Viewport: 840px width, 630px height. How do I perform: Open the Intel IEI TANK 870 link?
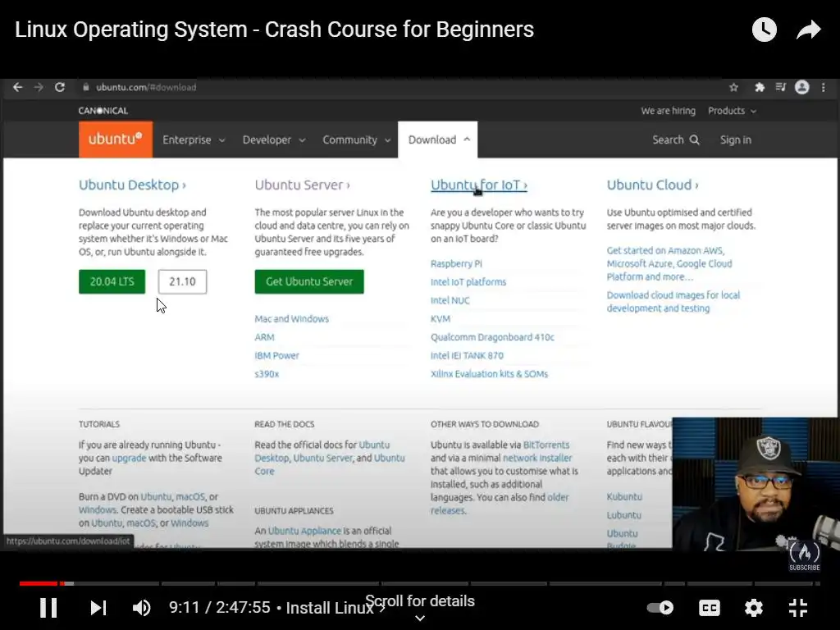pyautogui.click(x=467, y=356)
